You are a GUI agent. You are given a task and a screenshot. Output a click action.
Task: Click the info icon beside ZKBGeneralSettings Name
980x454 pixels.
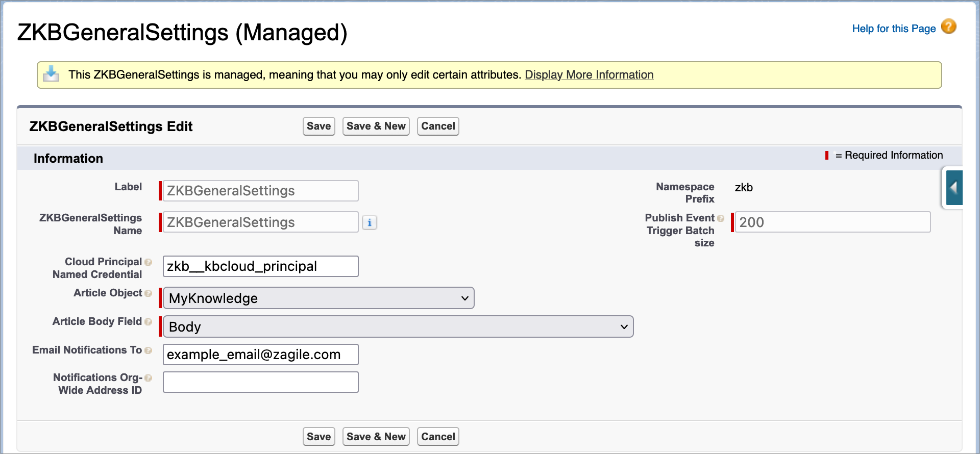370,222
